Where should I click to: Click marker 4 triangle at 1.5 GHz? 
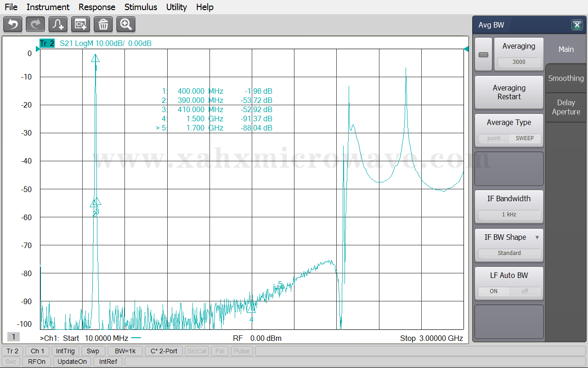tap(251, 309)
